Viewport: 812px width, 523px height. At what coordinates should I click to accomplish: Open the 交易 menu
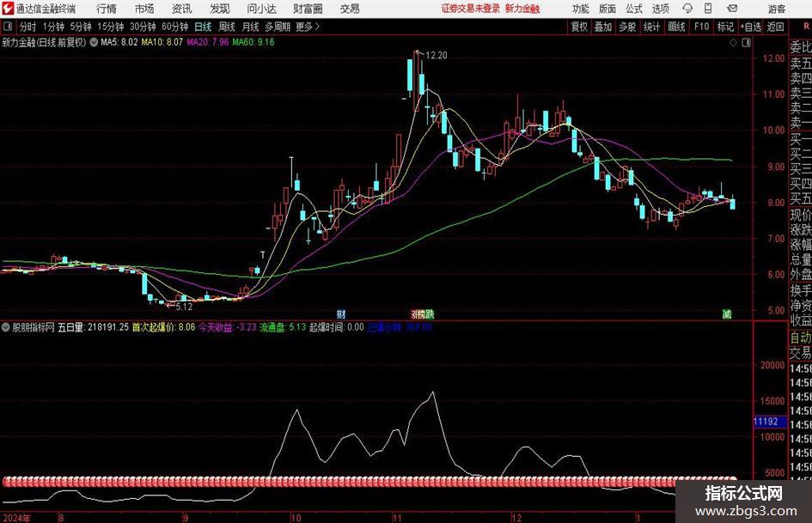click(x=350, y=9)
